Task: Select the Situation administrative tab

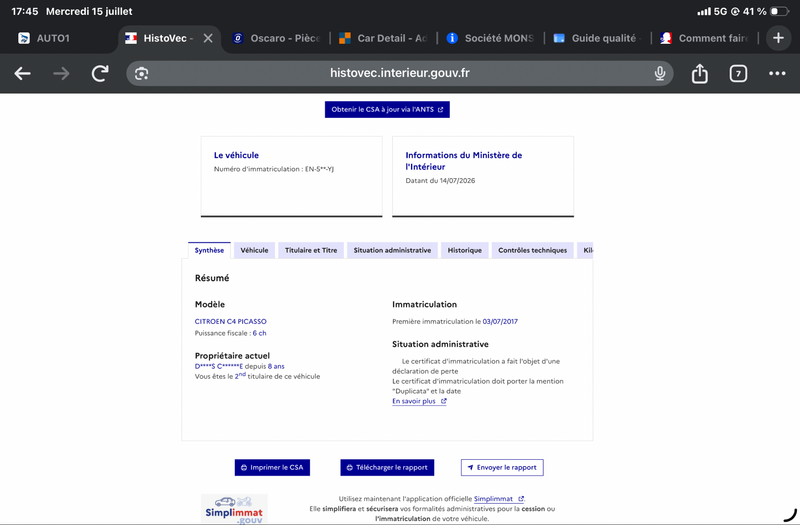Action: 392,250
